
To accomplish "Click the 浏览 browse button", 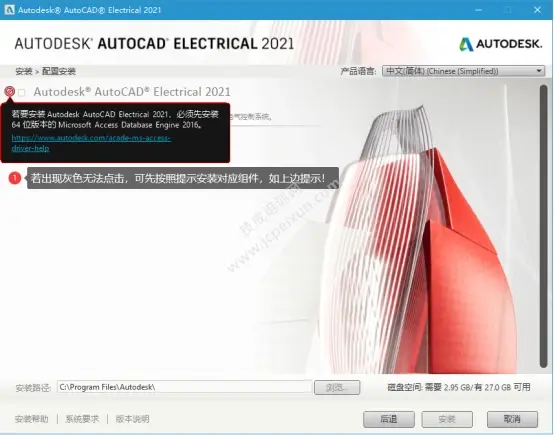I will tap(337, 387).
